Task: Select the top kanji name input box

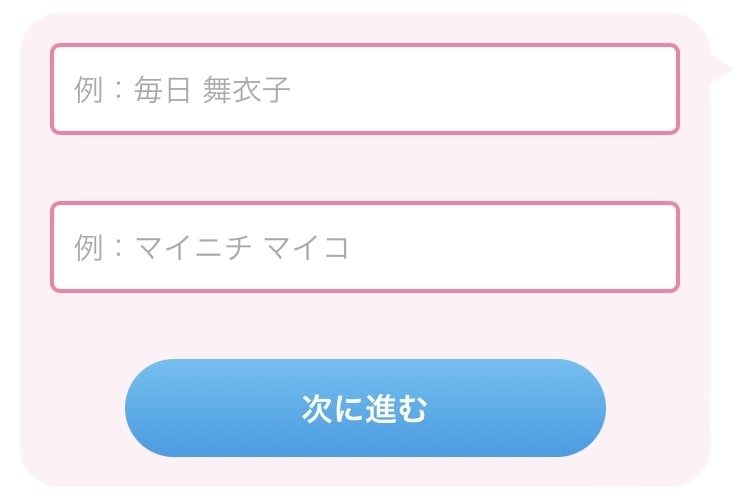Action: click(x=365, y=89)
